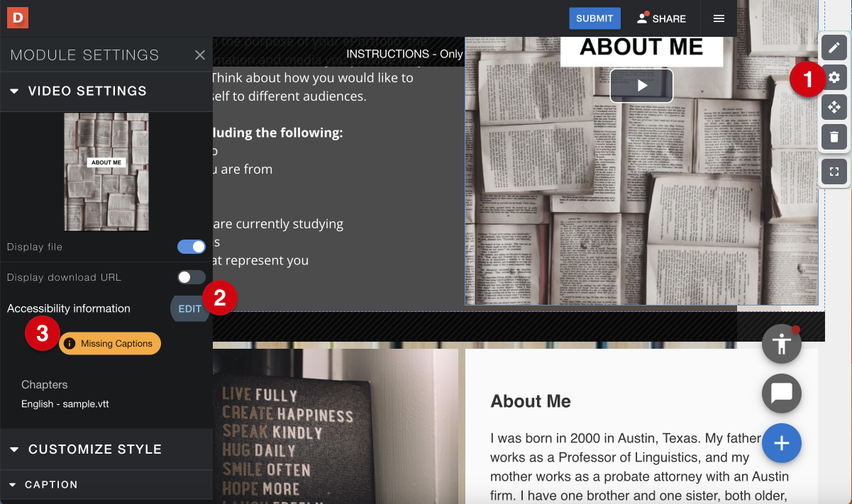
Task: Click the Module Settings panel title
Action: (x=85, y=55)
